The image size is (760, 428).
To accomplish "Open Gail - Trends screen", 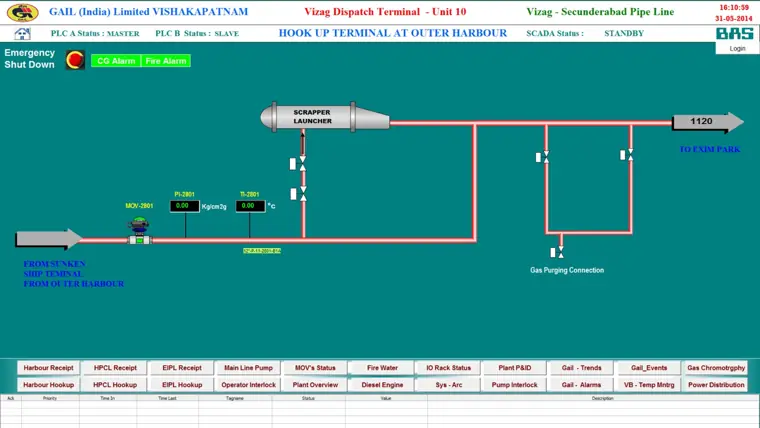I will [x=582, y=368].
